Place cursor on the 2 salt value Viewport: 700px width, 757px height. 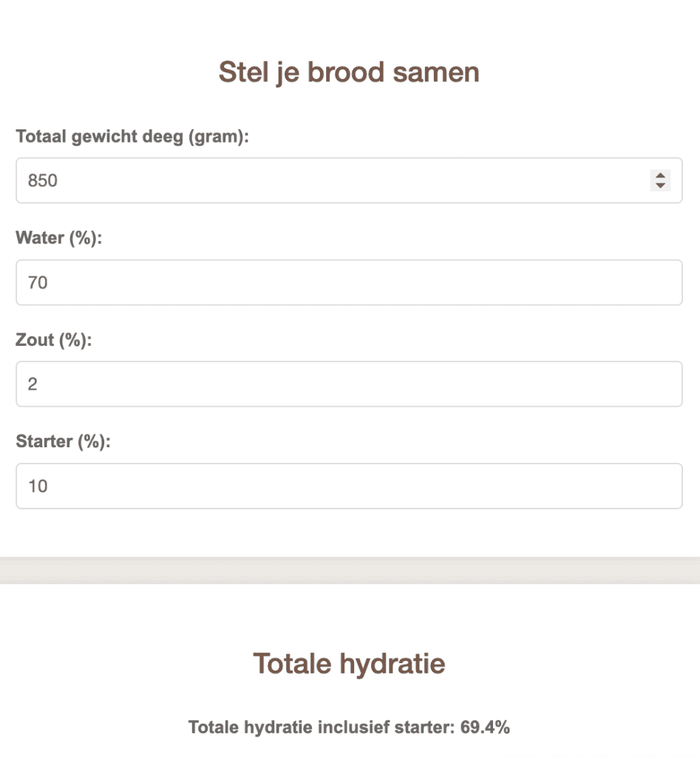click(33, 384)
